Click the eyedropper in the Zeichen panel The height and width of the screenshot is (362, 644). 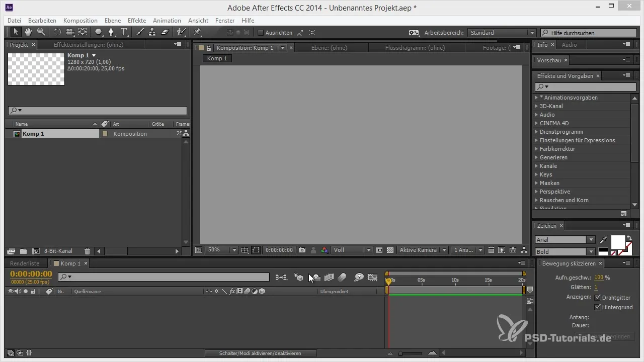point(604,239)
